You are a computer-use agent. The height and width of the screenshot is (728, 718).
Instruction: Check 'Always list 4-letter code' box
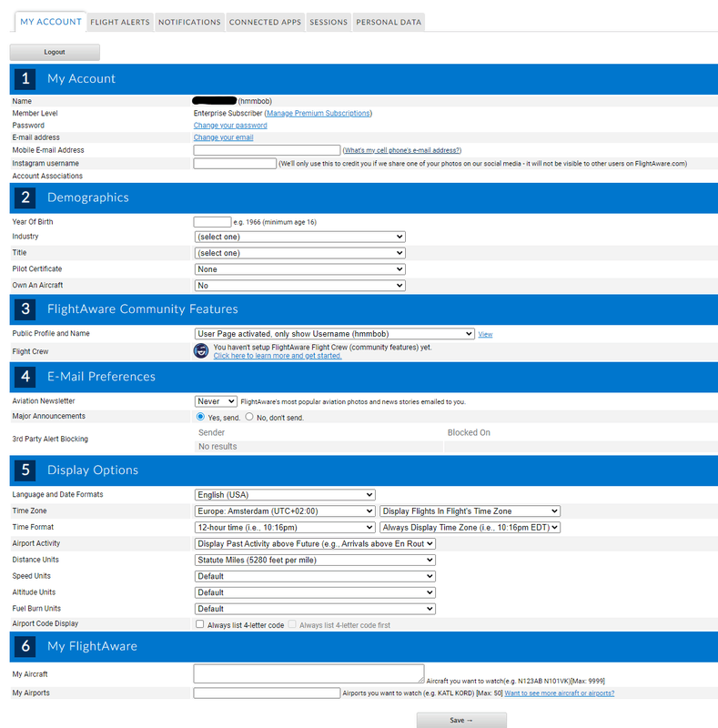coord(199,624)
